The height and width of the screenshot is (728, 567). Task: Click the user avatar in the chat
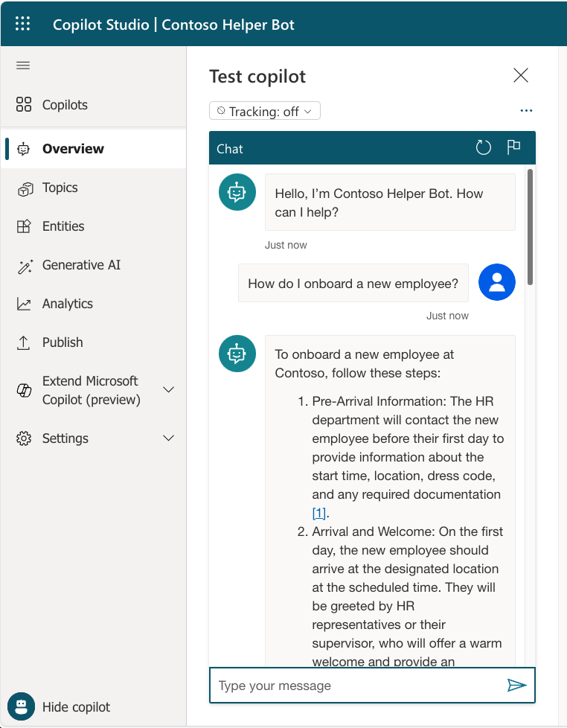(x=497, y=282)
